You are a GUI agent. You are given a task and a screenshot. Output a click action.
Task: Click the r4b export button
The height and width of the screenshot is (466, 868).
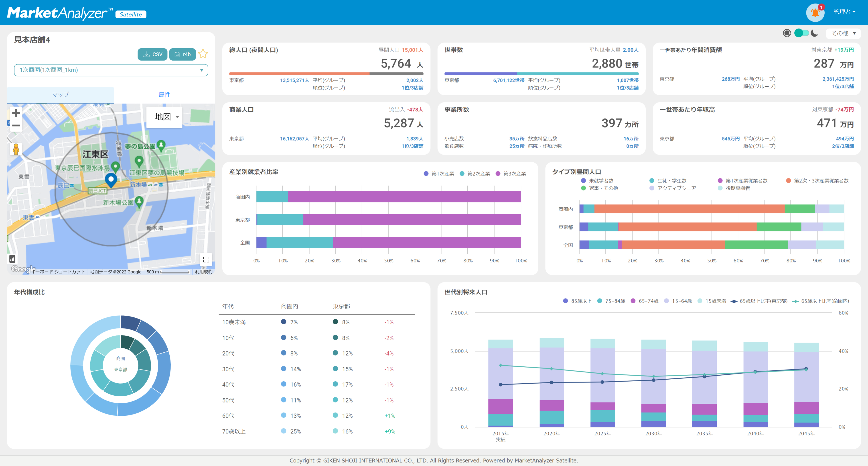(x=182, y=54)
